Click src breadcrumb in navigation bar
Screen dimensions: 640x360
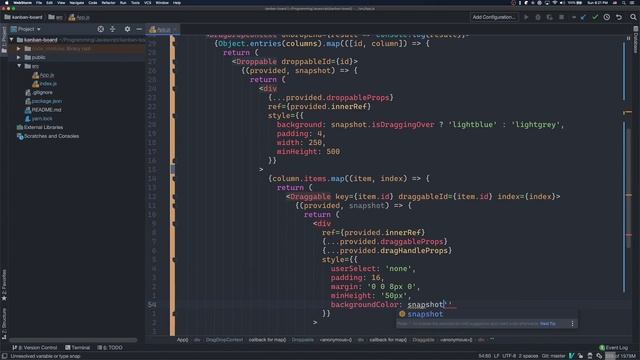(x=56, y=17)
